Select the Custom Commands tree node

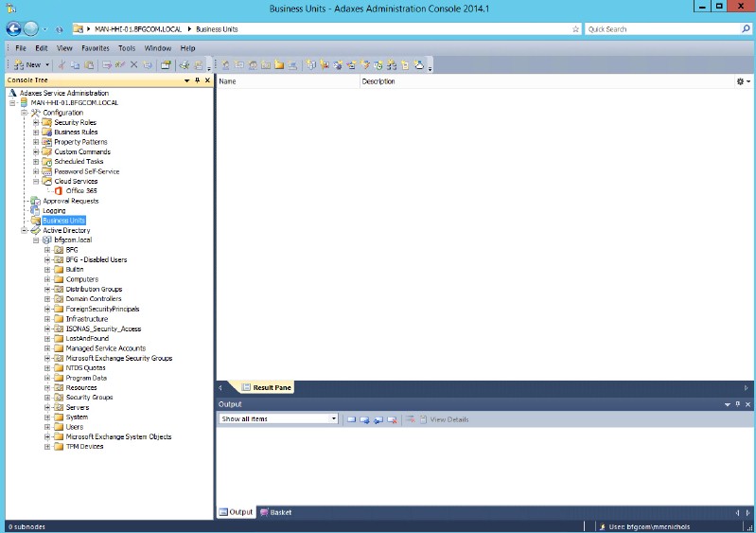click(x=82, y=151)
